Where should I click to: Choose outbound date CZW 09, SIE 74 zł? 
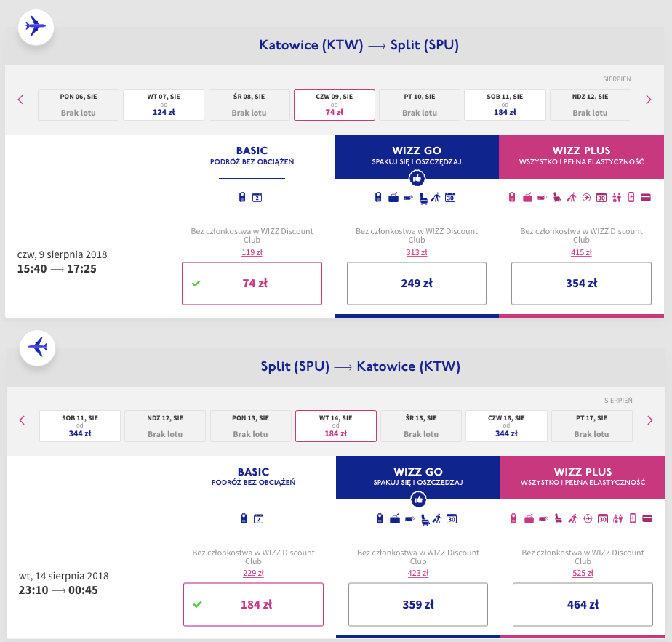[335, 105]
